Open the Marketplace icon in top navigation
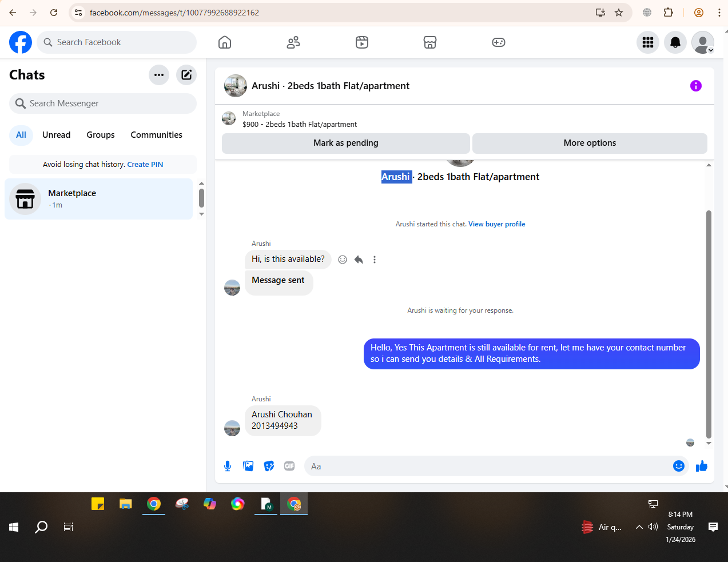 coord(430,42)
